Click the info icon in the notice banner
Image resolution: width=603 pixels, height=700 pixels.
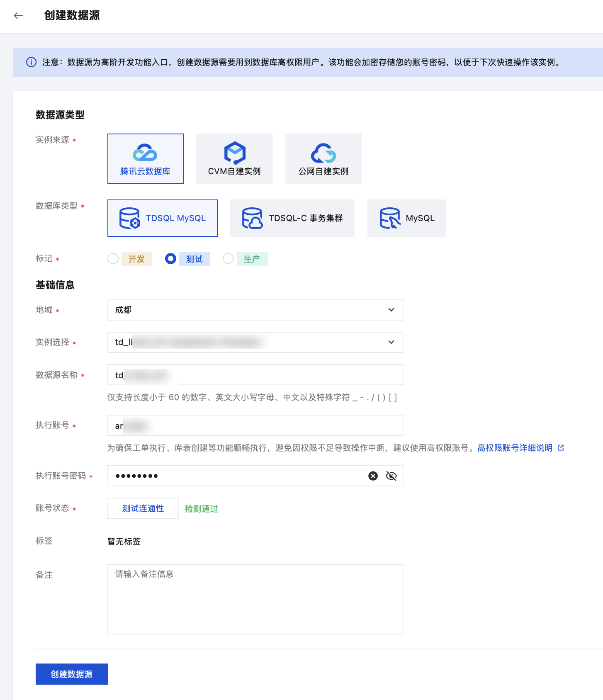click(x=31, y=62)
